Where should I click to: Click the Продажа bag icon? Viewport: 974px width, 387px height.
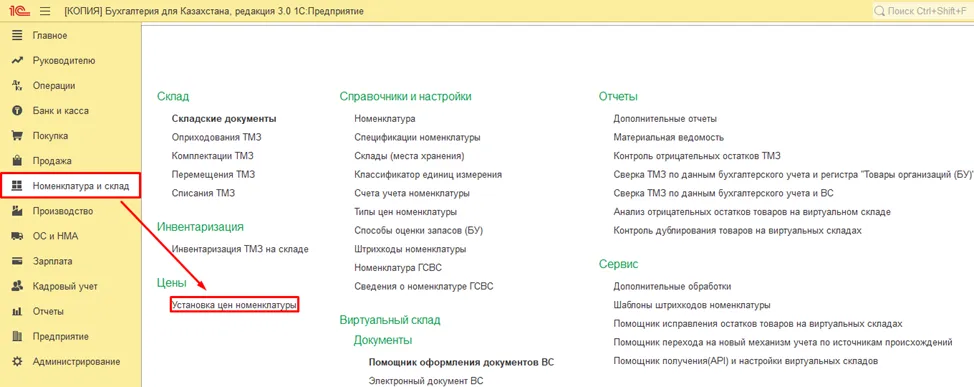coord(17,161)
